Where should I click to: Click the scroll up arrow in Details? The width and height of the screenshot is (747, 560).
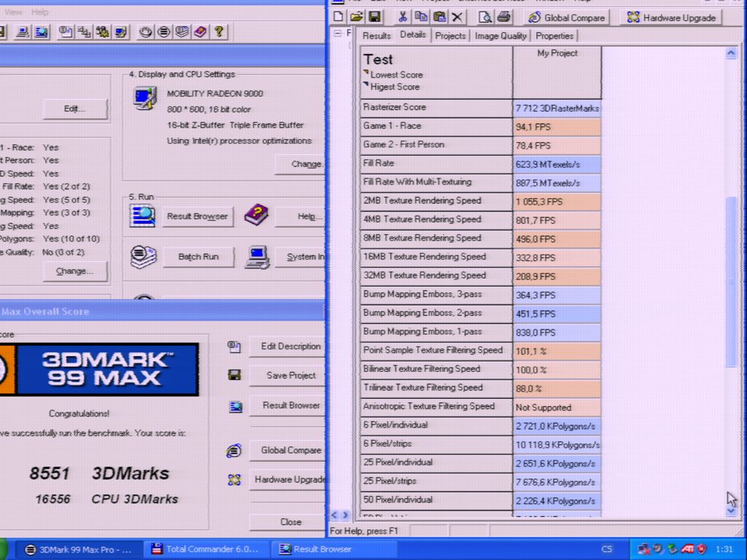point(731,53)
